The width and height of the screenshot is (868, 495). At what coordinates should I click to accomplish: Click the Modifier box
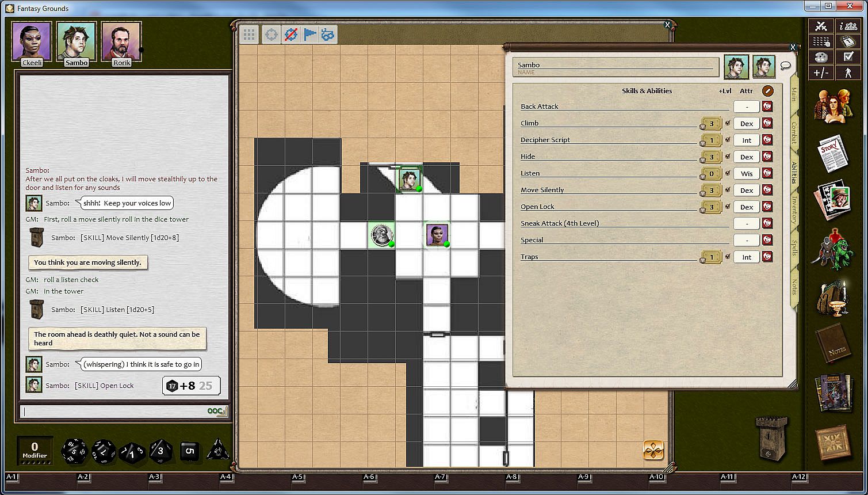[x=35, y=450]
